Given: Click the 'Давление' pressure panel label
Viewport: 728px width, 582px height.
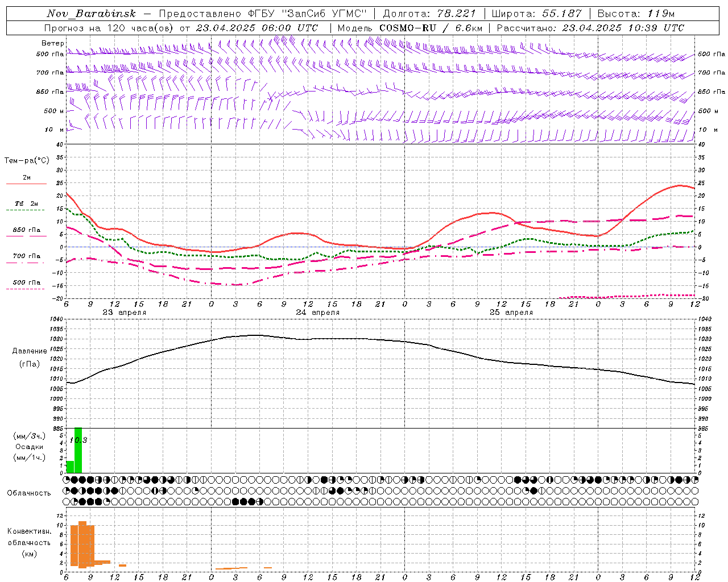Looking at the screenshot, I should 30,351.
